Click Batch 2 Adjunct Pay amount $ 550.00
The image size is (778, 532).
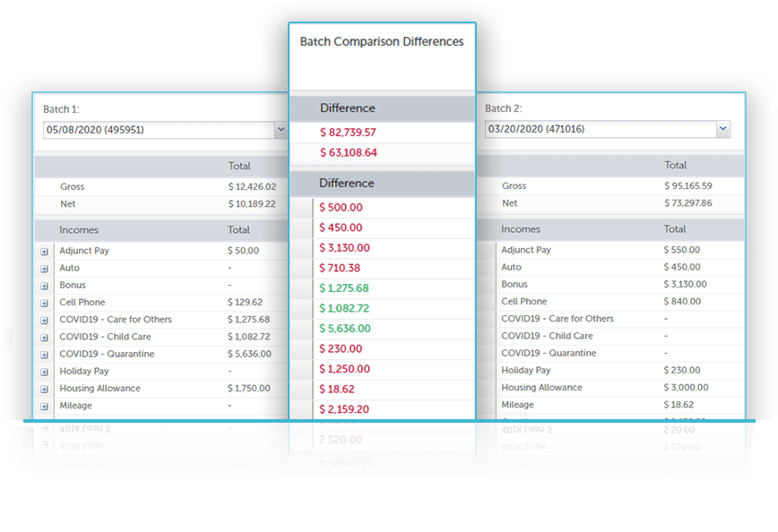[682, 250]
